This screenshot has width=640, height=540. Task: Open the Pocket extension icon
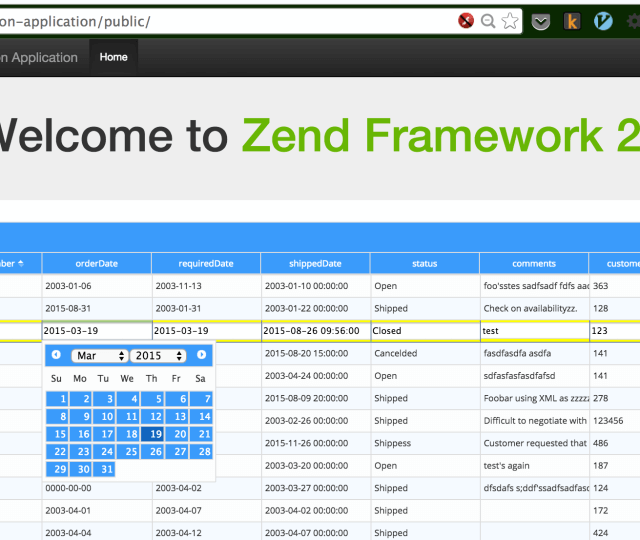tap(541, 22)
